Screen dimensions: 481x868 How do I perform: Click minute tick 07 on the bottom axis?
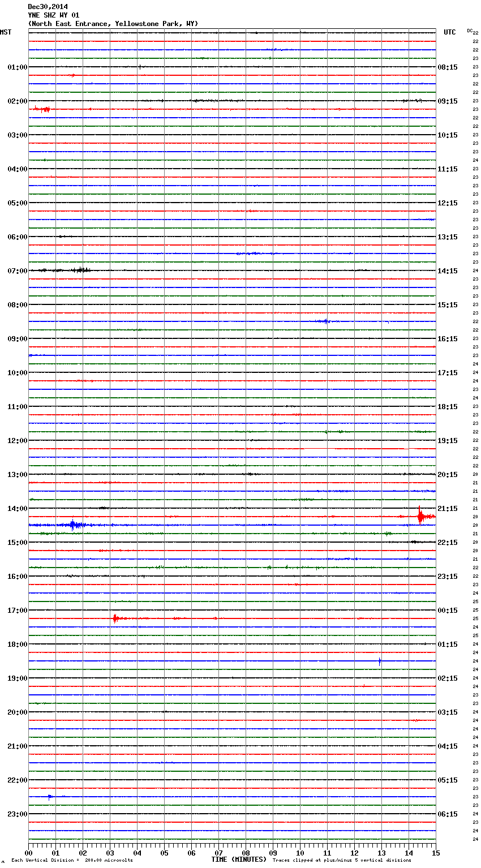click(219, 853)
